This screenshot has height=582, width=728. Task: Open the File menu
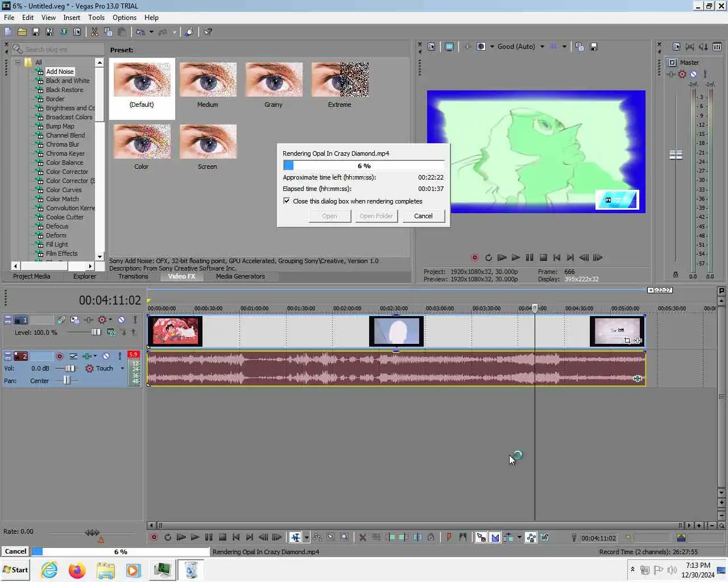pos(9,18)
